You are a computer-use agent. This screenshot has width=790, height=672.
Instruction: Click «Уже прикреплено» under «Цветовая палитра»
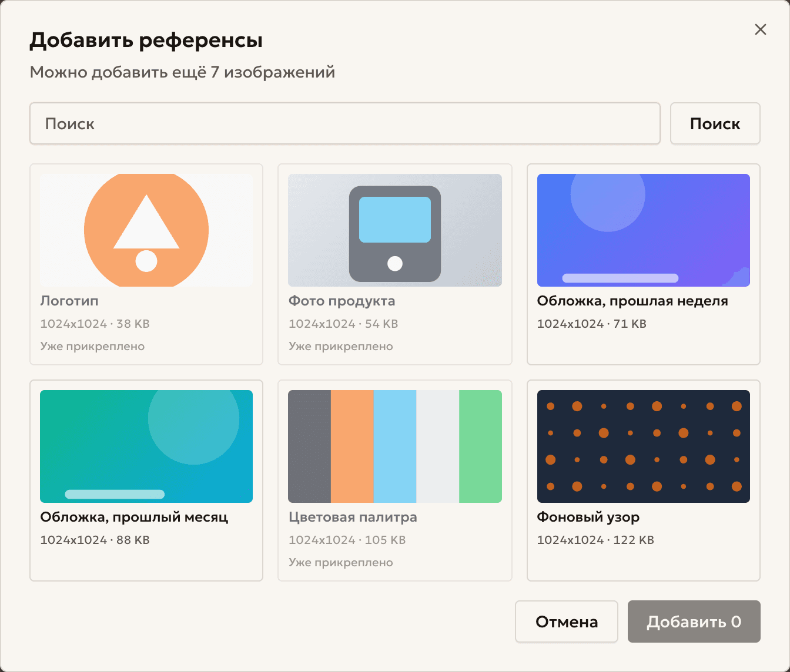(341, 563)
